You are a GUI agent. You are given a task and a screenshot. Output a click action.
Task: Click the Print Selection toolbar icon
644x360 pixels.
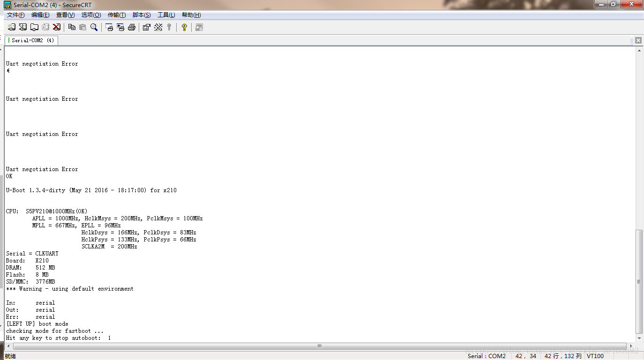click(120, 27)
